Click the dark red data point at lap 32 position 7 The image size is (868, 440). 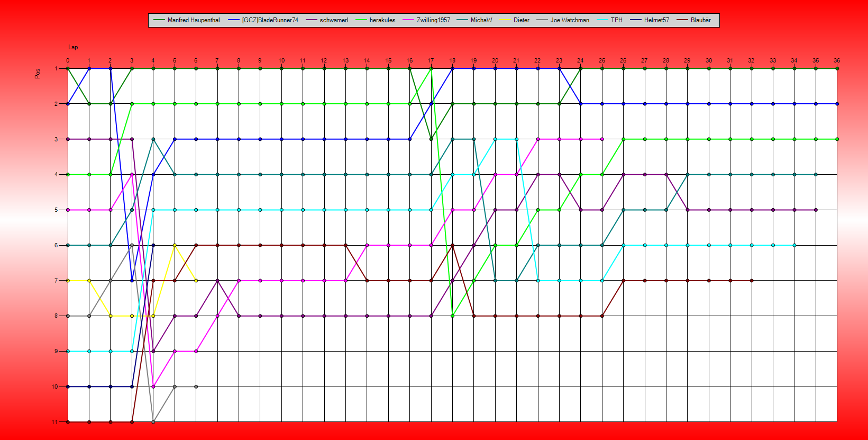[x=752, y=281]
